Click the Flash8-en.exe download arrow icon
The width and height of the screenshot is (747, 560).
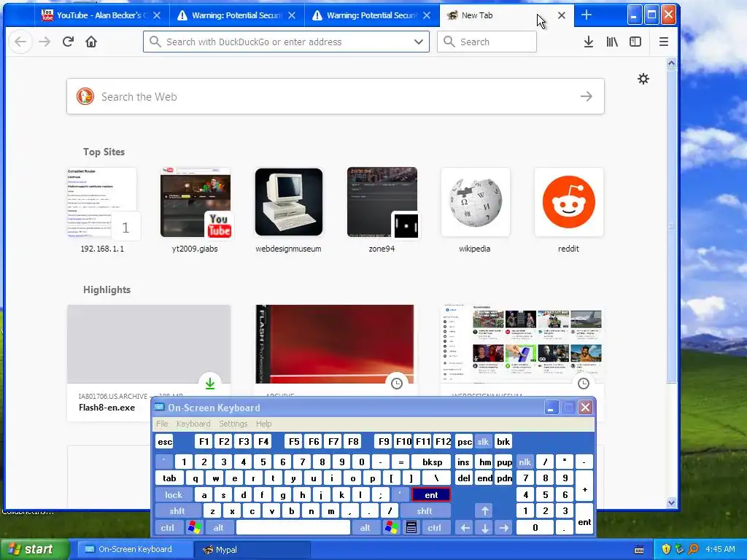210,384
